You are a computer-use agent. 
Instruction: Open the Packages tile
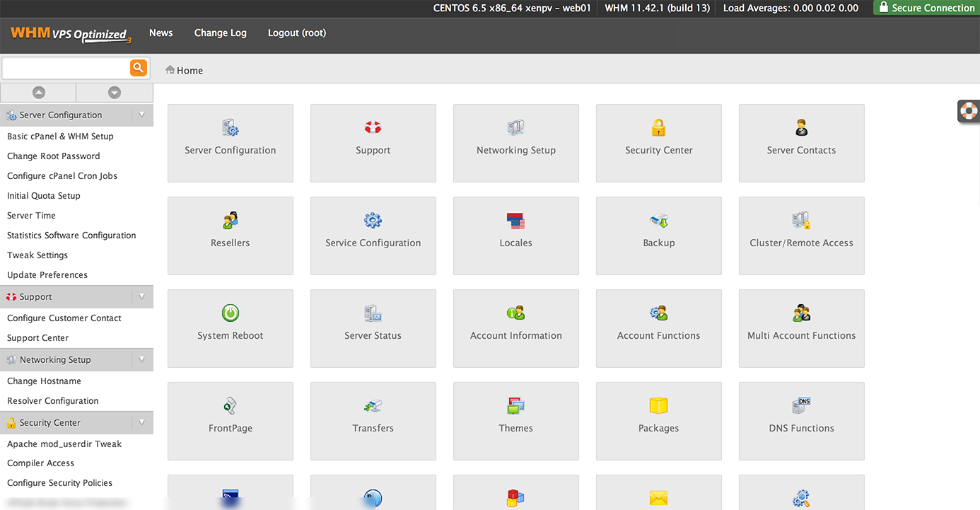click(x=659, y=422)
